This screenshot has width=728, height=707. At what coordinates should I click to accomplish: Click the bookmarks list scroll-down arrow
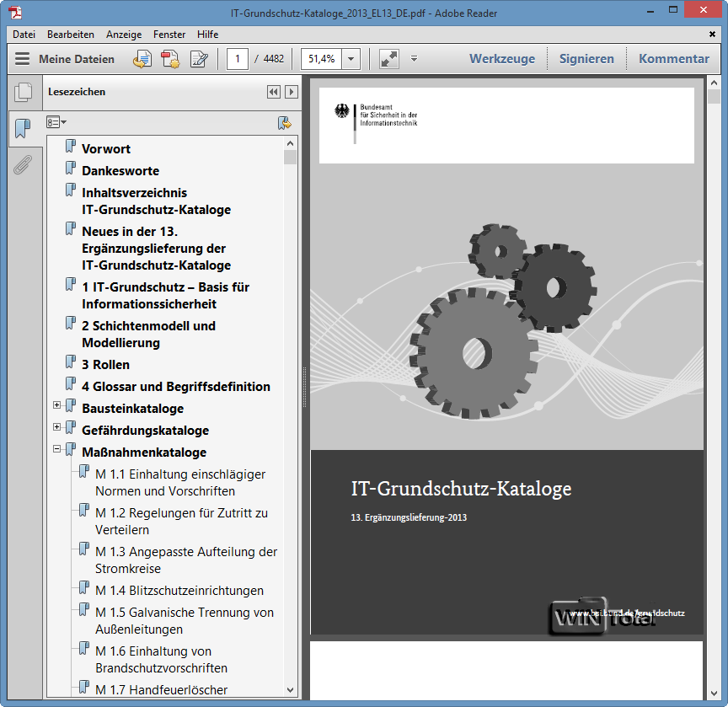(x=291, y=690)
